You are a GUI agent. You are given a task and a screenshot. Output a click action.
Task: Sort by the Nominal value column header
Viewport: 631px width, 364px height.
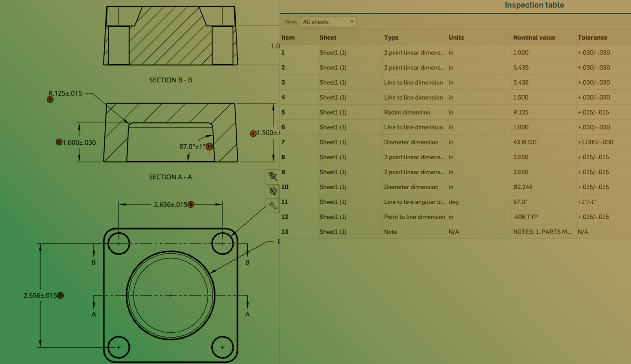coord(534,38)
